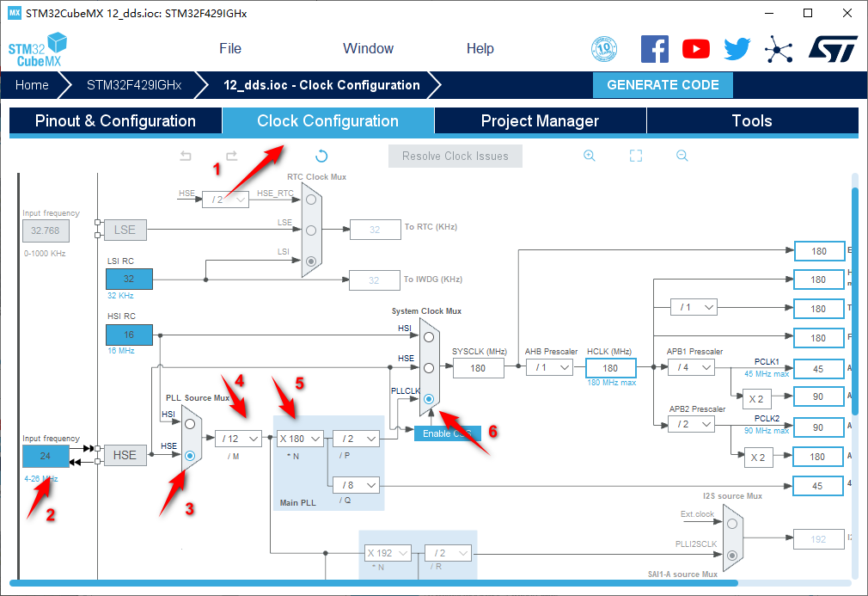The image size is (868, 596).
Task: Open the Twitter bird icon
Action: coord(737,49)
